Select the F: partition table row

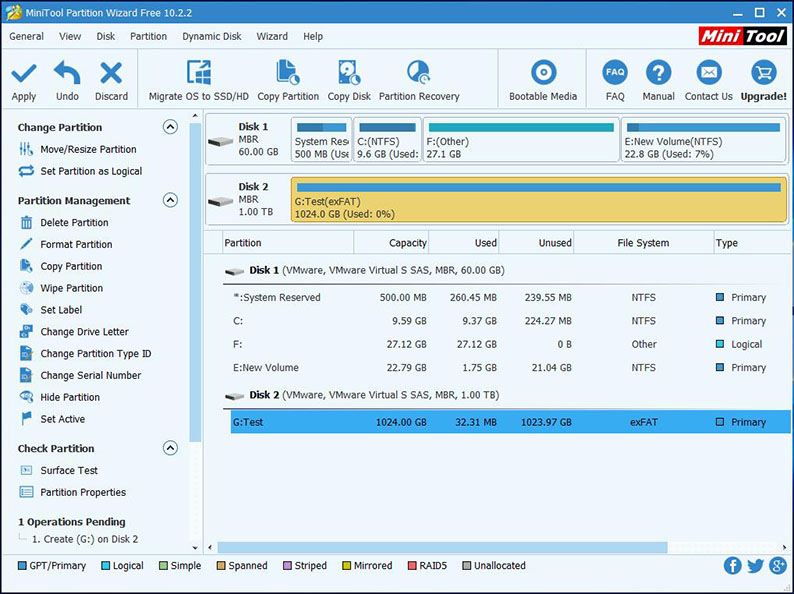point(506,344)
